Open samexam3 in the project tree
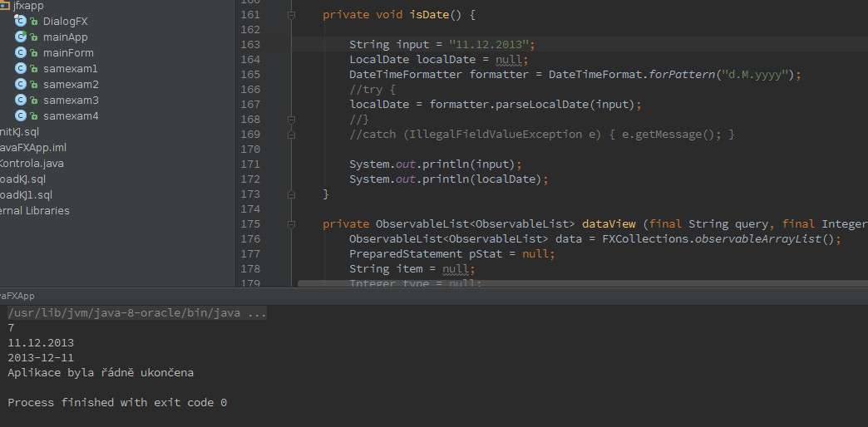 (71, 101)
